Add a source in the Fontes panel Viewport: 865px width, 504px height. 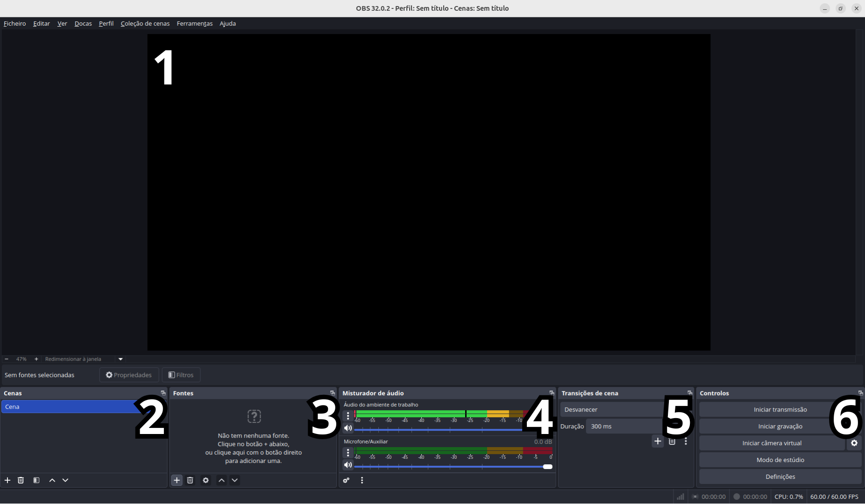click(x=177, y=480)
